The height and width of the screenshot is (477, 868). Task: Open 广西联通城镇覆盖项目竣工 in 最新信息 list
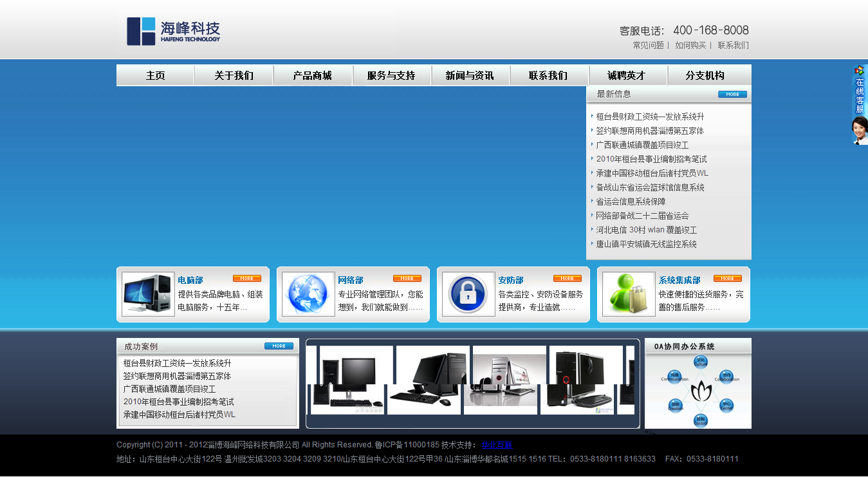pos(642,145)
